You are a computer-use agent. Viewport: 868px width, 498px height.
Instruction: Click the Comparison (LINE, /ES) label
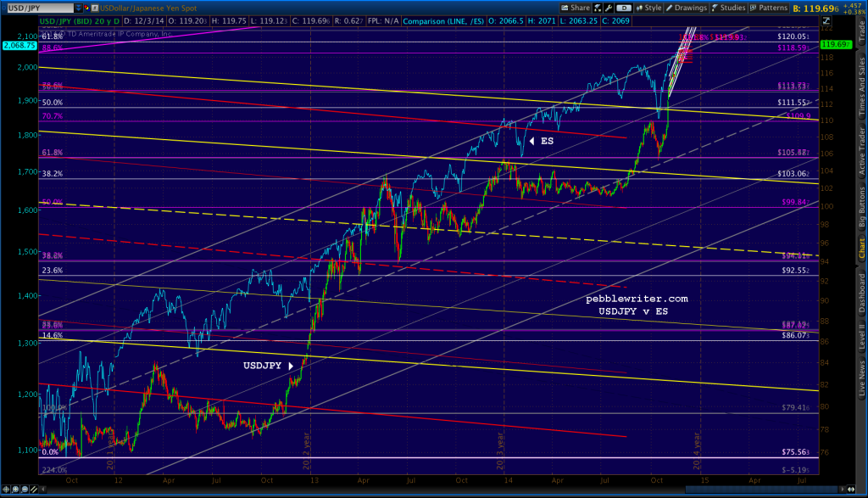(x=443, y=21)
